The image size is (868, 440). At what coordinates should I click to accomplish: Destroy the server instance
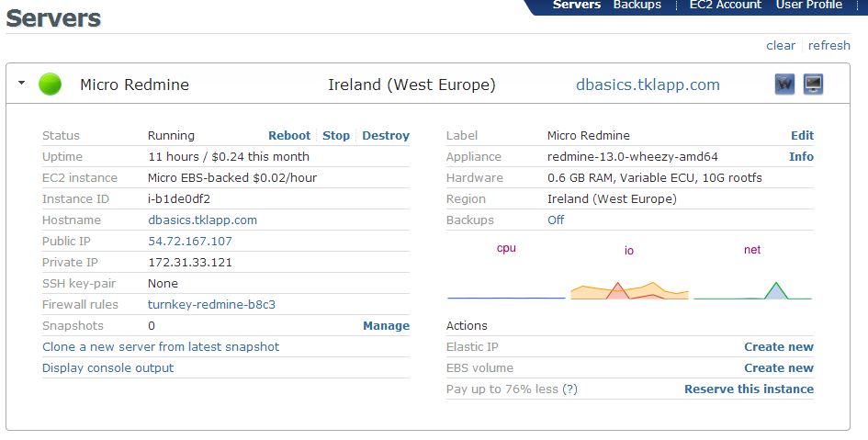point(386,135)
